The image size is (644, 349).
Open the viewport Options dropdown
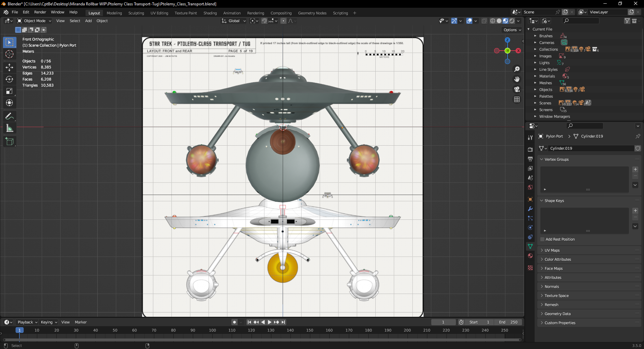(512, 30)
